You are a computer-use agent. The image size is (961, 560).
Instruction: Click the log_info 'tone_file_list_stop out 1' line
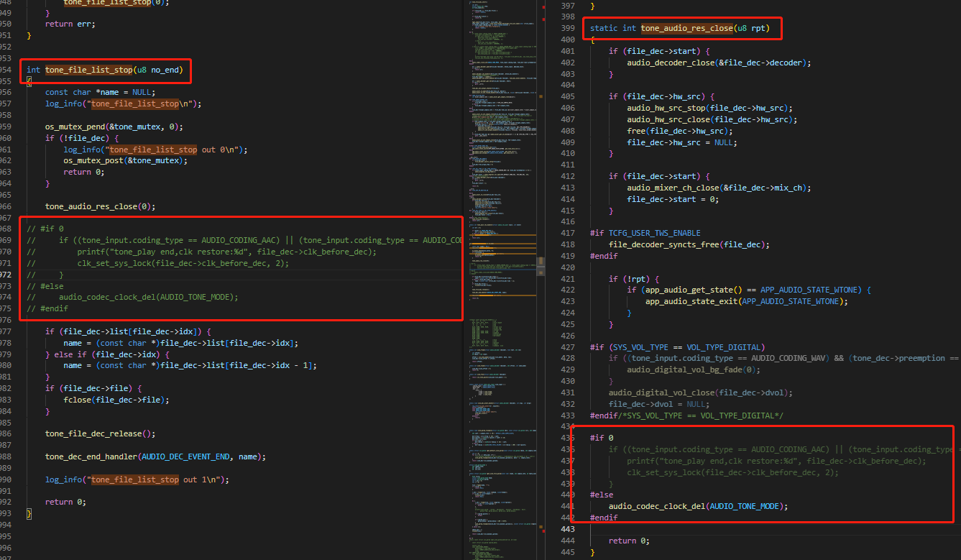(x=137, y=479)
